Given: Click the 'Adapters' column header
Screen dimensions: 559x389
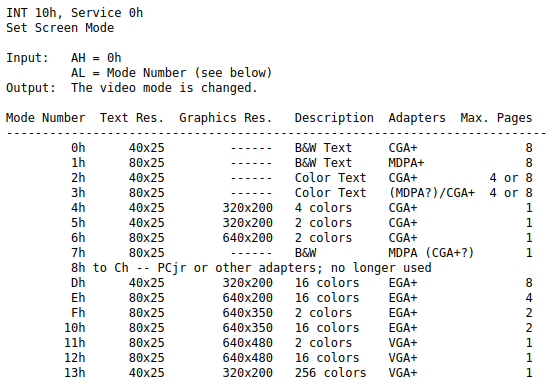Looking at the screenshot, I should [417, 118].
